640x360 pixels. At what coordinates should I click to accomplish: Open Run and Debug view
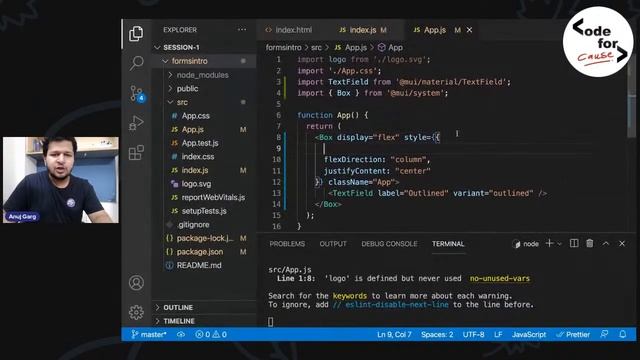coord(136,123)
